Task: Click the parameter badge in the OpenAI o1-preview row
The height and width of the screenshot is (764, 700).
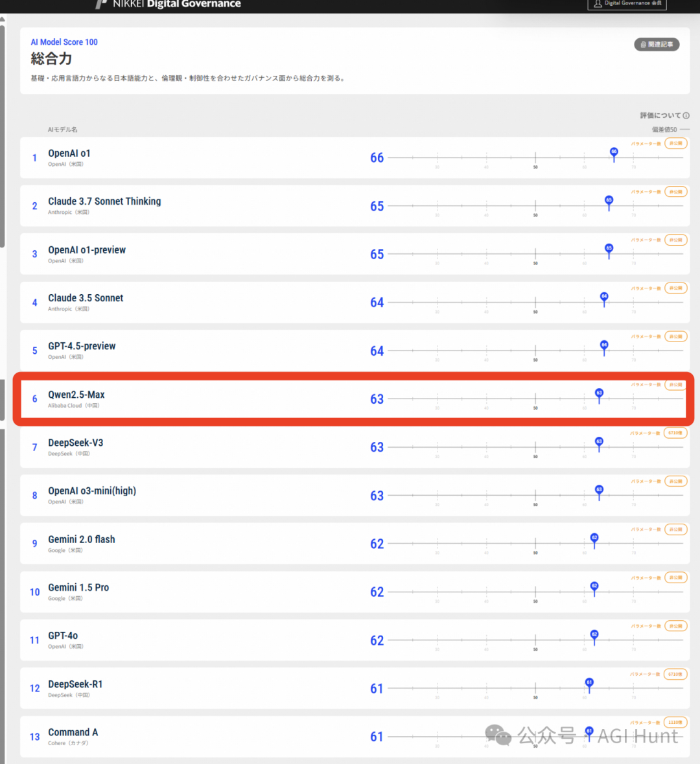Action: point(675,240)
